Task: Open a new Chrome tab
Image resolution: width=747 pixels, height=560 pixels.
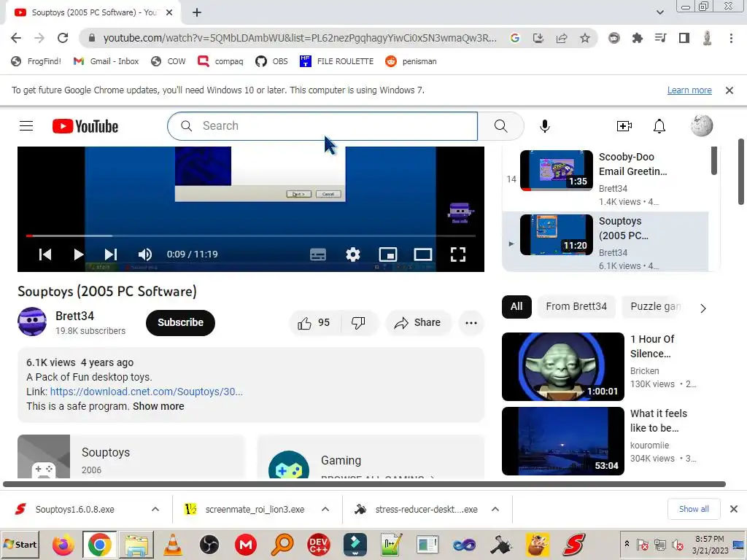Action: point(197,12)
